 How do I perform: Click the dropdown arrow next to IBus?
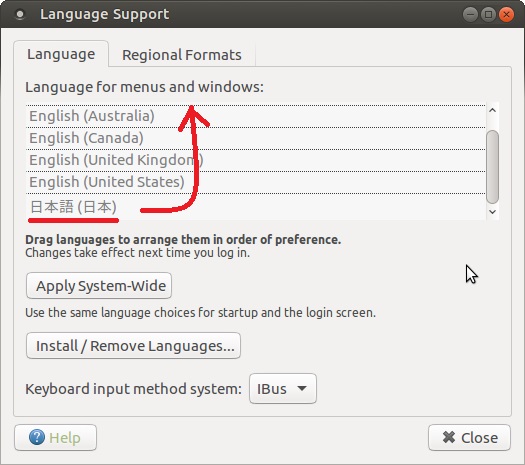point(302,388)
